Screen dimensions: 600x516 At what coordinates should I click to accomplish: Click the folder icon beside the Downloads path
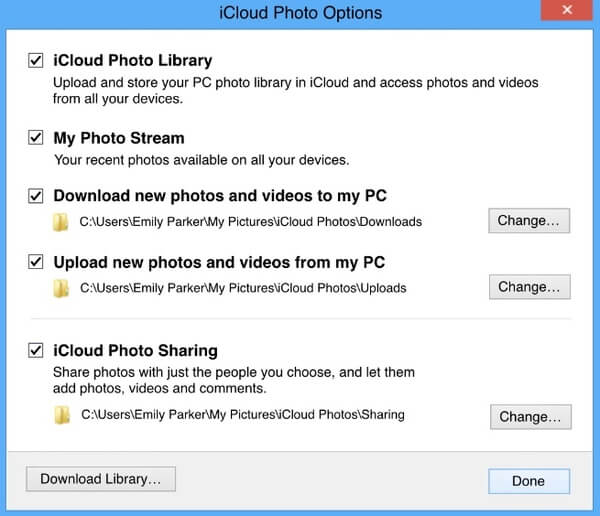[62, 221]
